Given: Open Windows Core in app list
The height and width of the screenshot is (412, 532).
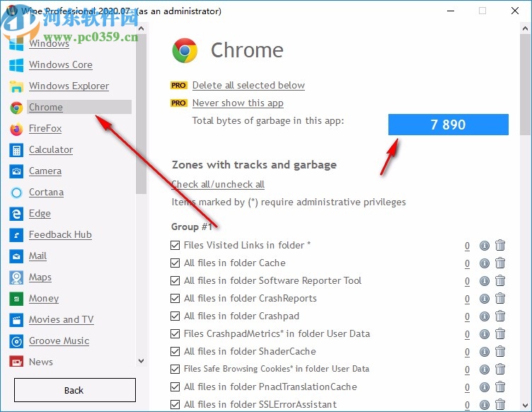Looking at the screenshot, I should pyautogui.click(x=60, y=65).
